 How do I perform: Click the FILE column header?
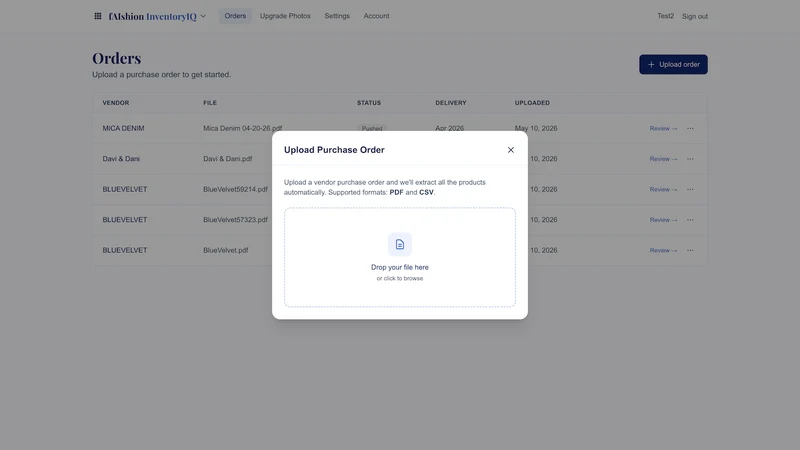(x=210, y=103)
